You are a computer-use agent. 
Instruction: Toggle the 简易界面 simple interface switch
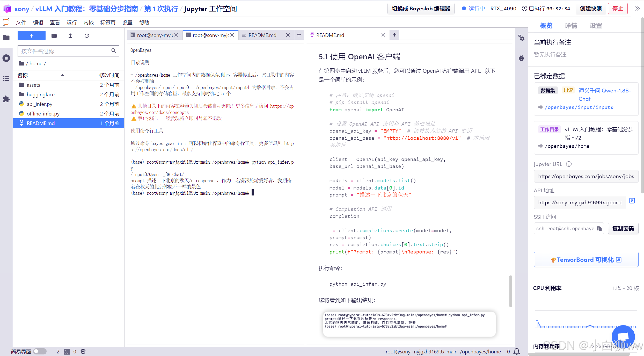[x=40, y=351]
